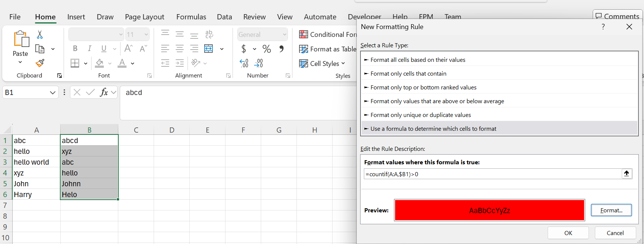Click the Percent Style icon
Image resolution: width=644 pixels, height=244 pixels.
pyautogui.click(x=267, y=49)
